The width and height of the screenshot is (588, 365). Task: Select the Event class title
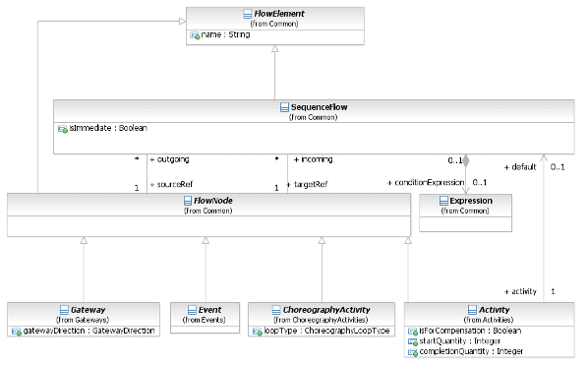[210, 310]
